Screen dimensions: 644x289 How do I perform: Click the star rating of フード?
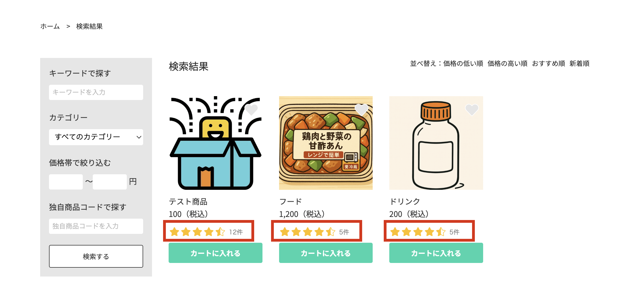pos(307,232)
